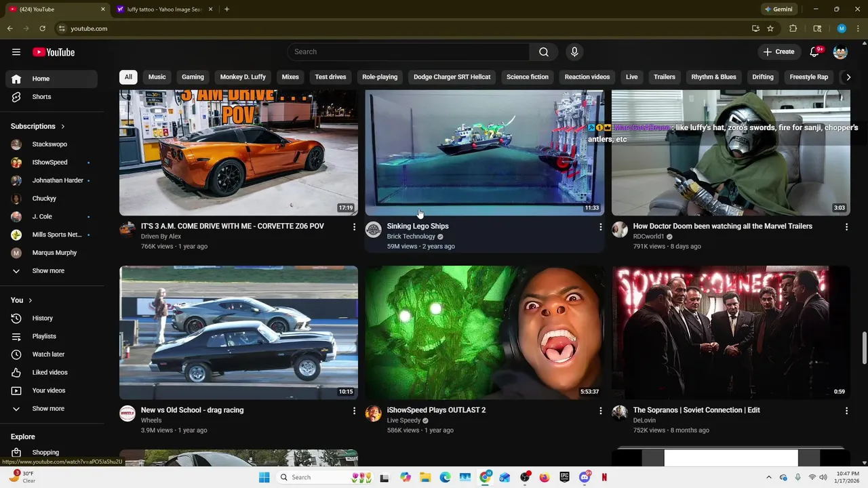Click the browser address bar
The width and height of the screenshot is (868, 488).
[400, 28]
